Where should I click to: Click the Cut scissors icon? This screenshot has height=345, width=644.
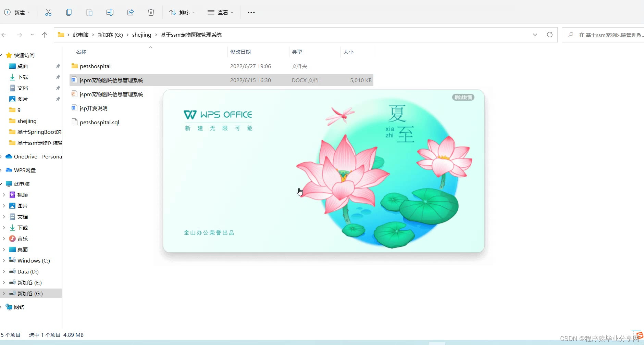click(x=48, y=12)
